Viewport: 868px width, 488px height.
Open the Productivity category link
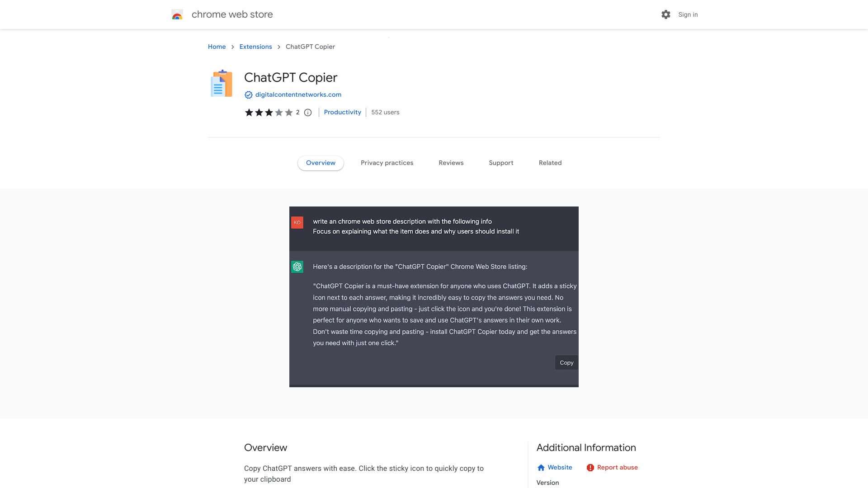(342, 112)
